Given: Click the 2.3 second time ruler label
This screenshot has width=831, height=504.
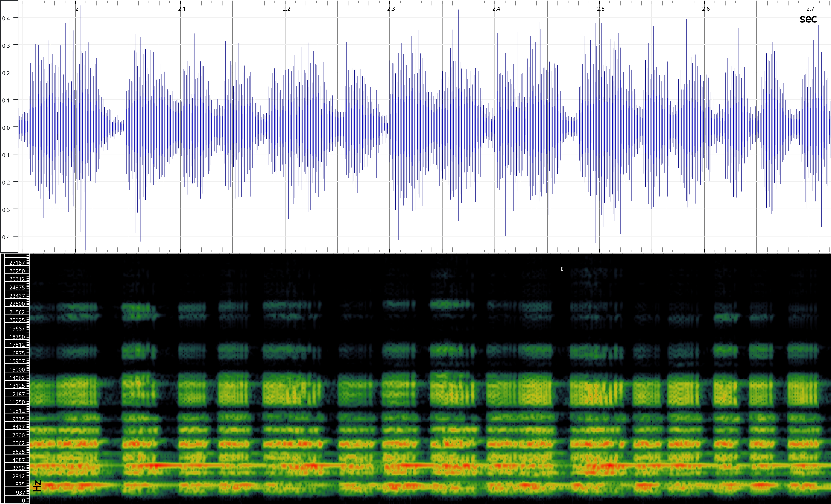Looking at the screenshot, I should pos(391,9).
